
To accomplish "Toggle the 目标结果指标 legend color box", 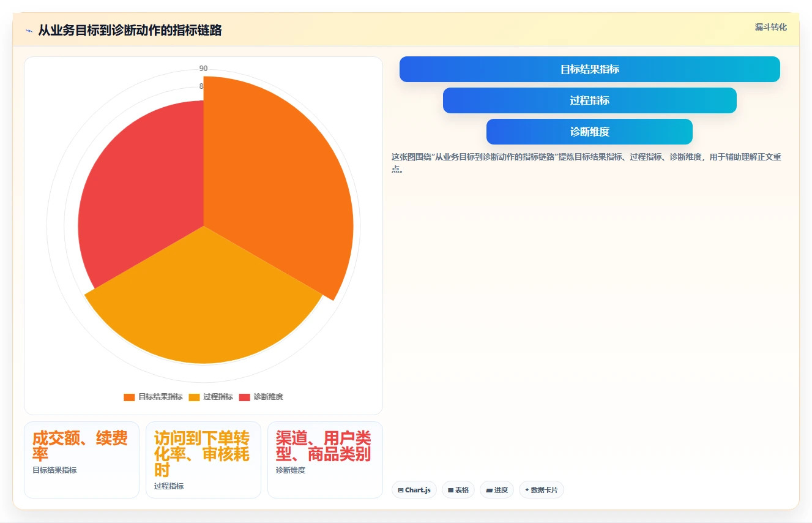I will coord(129,397).
